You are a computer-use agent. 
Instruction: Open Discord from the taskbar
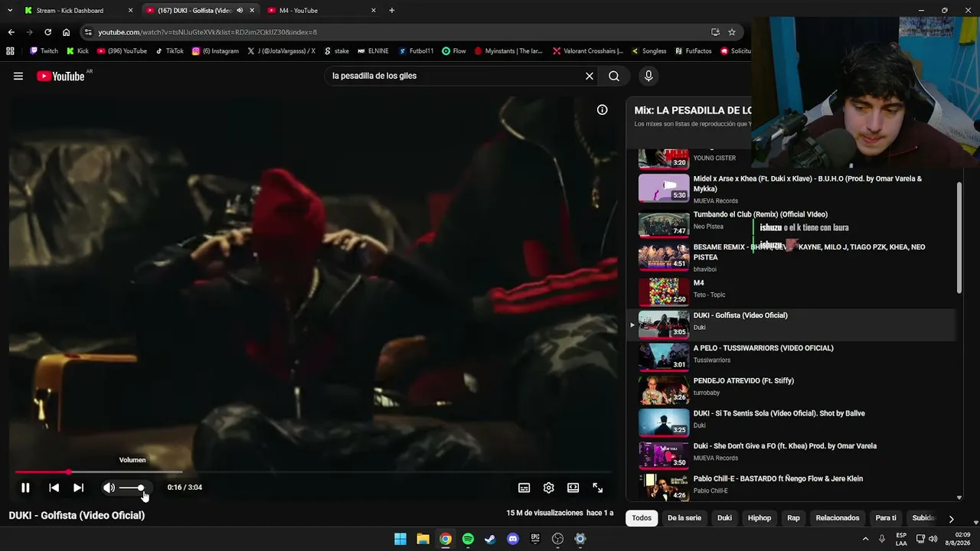coord(513,539)
